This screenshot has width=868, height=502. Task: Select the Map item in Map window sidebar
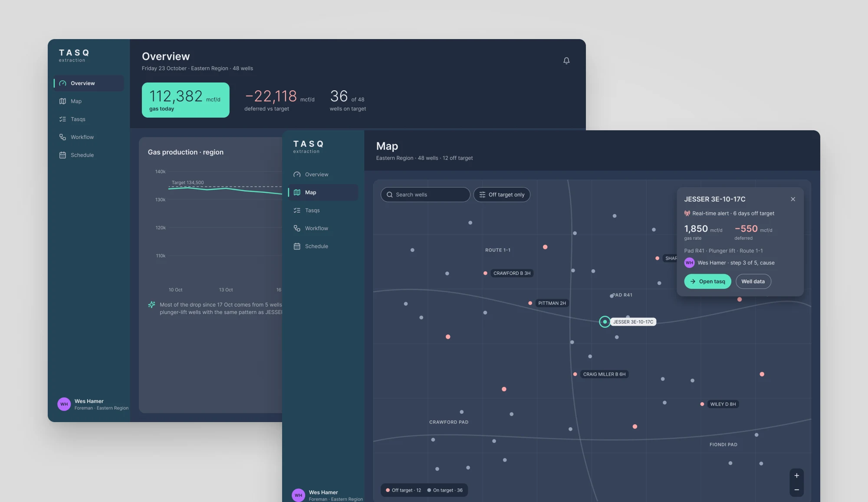(x=323, y=192)
